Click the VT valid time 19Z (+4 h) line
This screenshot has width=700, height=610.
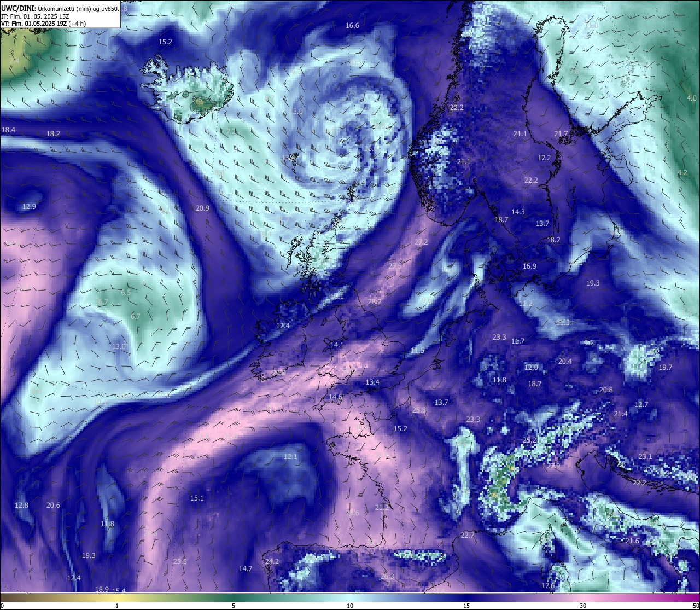(x=43, y=24)
